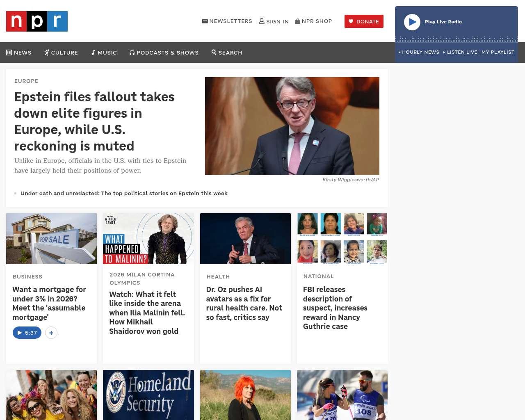Open Epstein story main photo
This screenshot has height=420, width=525.
click(292, 126)
